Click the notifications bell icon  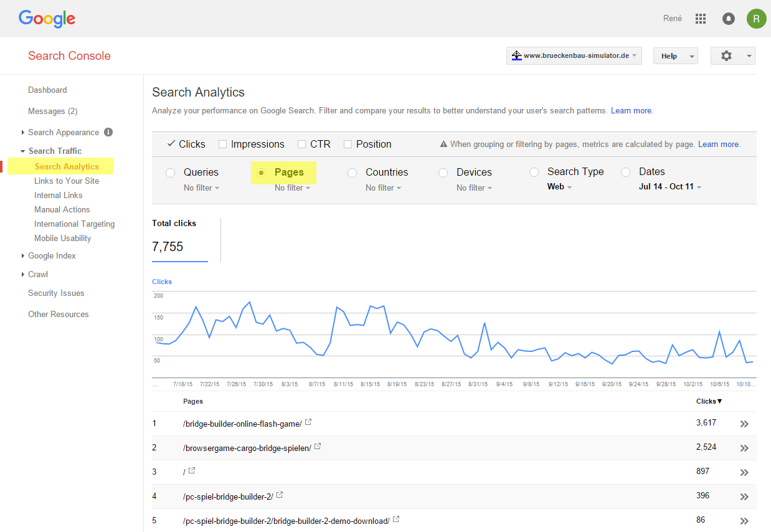tap(728, 19)
